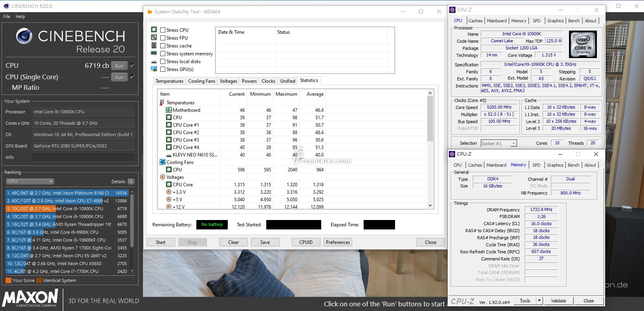Click the Motherboard sensor icon
The image size is (644, 311).
click(168, 110)
